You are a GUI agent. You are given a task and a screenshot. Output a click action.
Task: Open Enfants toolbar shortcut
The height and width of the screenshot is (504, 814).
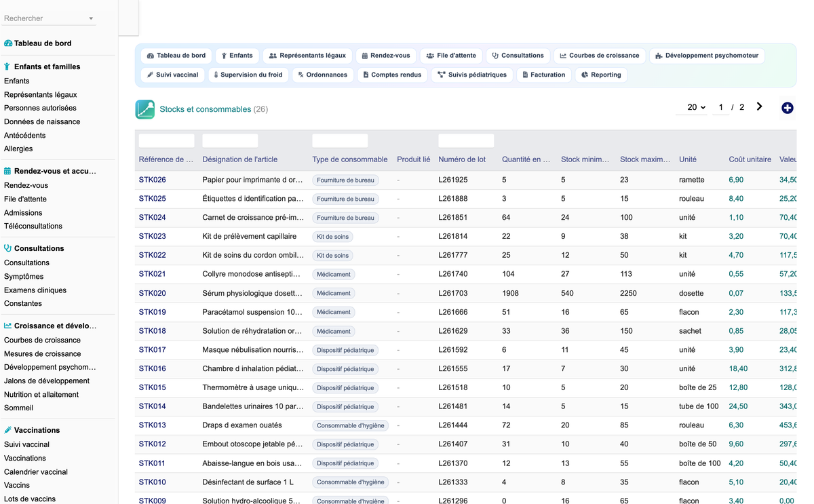tap(237, 56)
